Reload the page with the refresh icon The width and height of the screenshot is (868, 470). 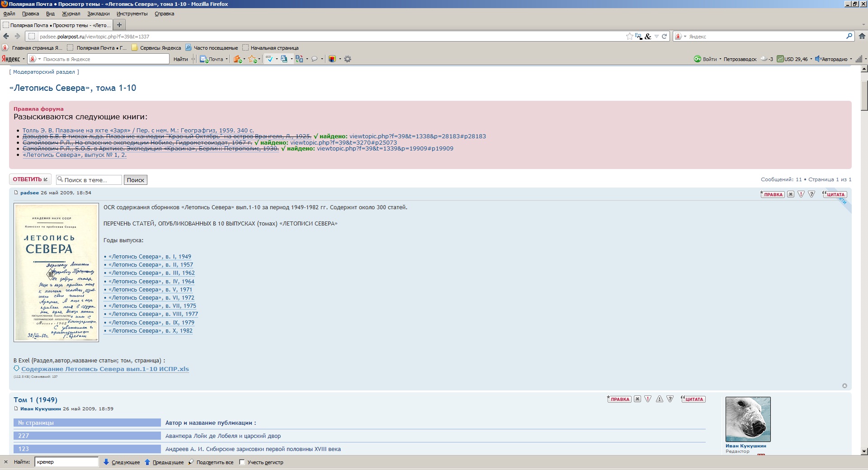coord(665,36)
